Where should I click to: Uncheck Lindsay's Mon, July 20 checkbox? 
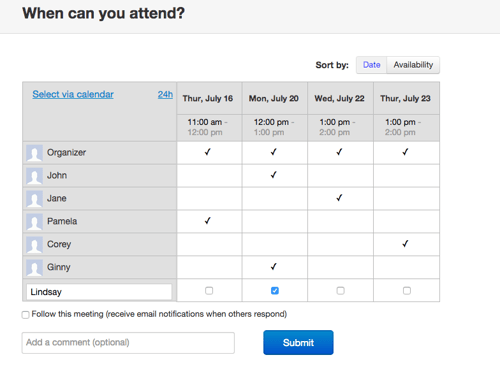click(275, 291)
